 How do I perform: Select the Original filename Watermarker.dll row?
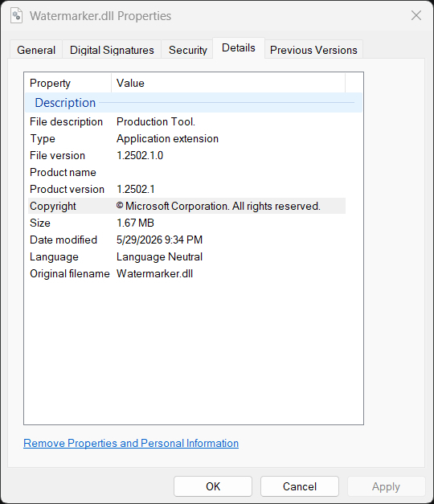186,273
